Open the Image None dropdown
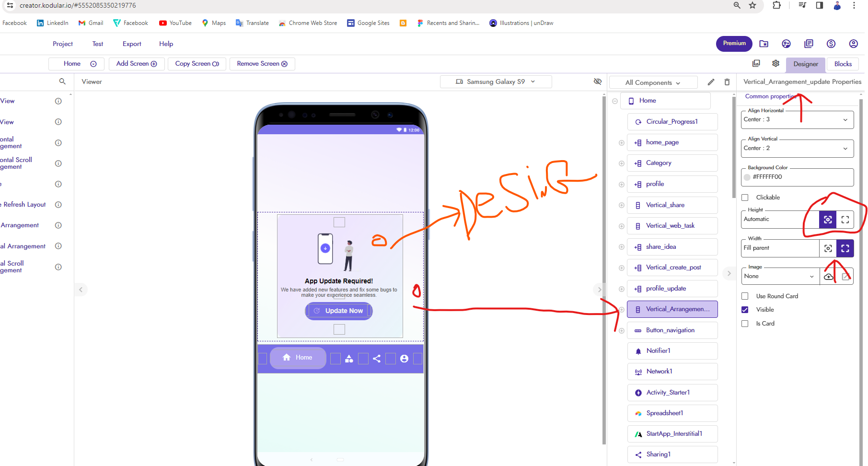Image resolution: width=868 pixels, height=466 pixels. [x=780, y=276]
